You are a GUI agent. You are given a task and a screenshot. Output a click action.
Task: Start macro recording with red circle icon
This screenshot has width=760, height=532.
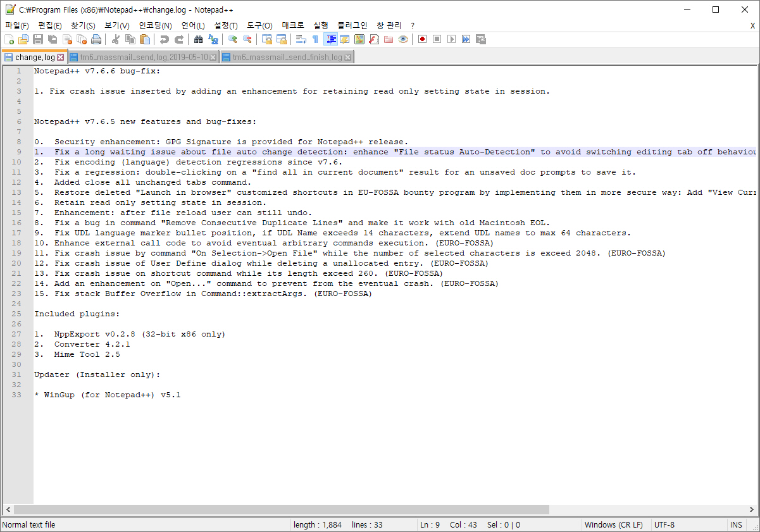coord(423,39)
